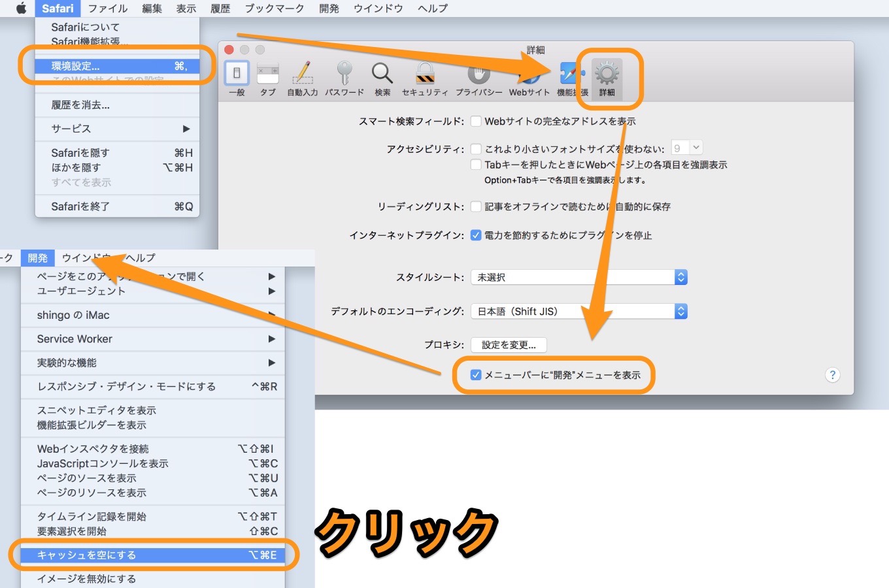Toggle Webサイトの完全なアドレスを表示 checkbox
The width and height of the screenshot is (889, 588).
click(x=476, y=122)
